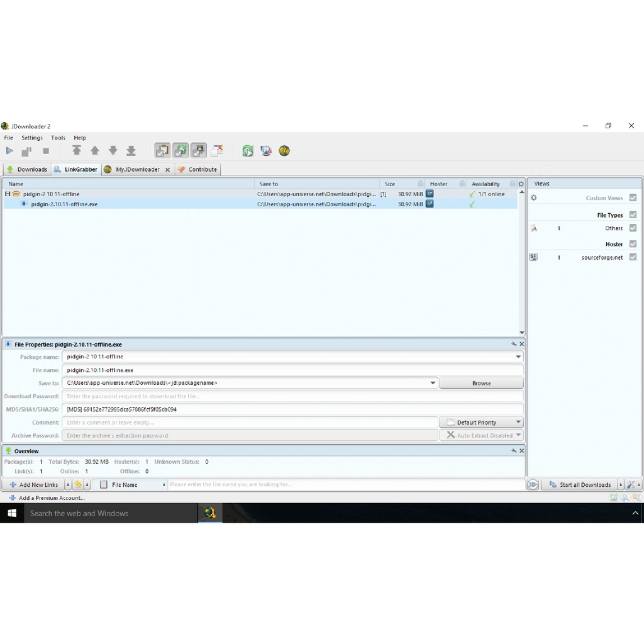Click the File name input field
The width and height of the screenshot is (644, 644).
[292, 370]
